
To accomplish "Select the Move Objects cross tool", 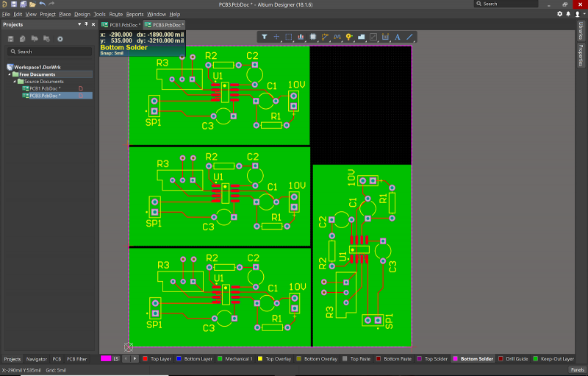I will coord(276,37).
